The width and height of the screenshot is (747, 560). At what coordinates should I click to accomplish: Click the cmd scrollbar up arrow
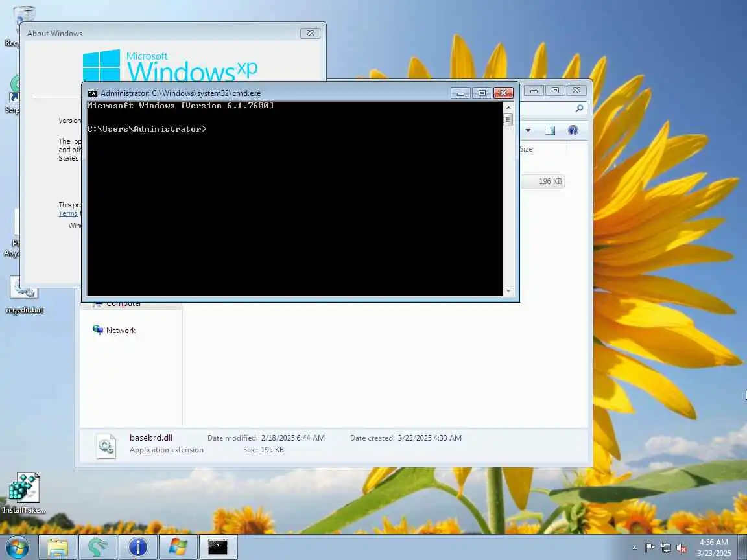(508, 107)
